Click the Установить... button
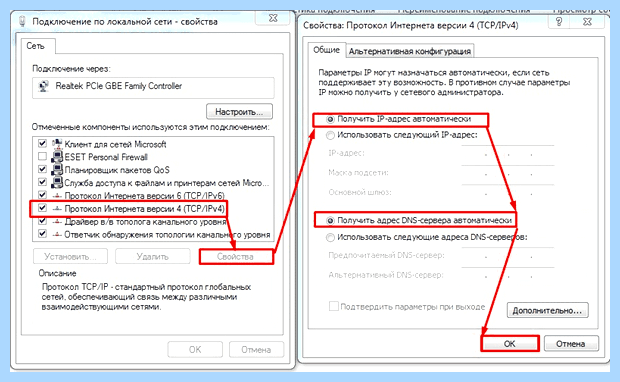620x382 pixels. point(70,257)
